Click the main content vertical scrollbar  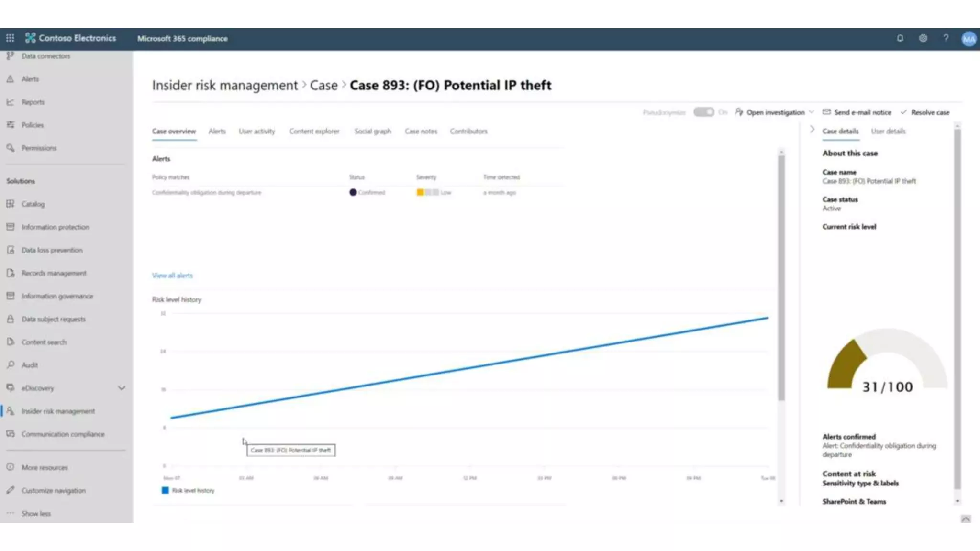(781, 277)
